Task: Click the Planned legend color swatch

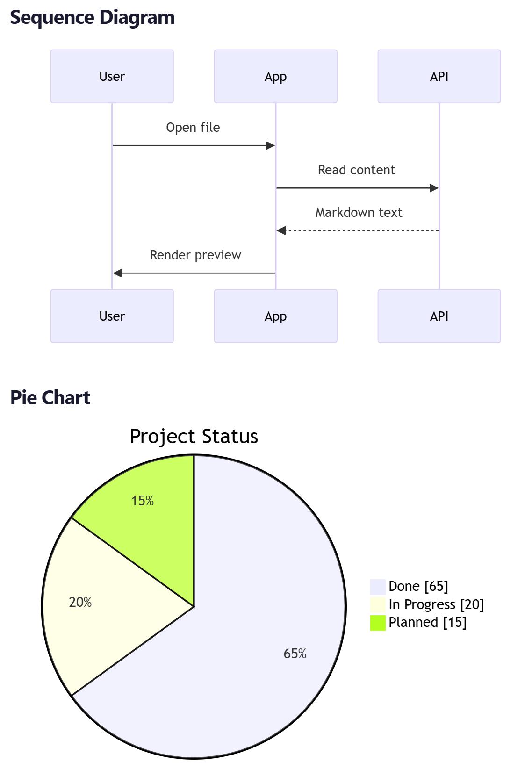Action: [378, 623]
